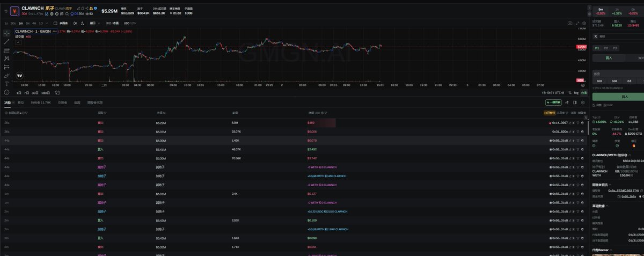Select the P3 preset

coord(615,48)
